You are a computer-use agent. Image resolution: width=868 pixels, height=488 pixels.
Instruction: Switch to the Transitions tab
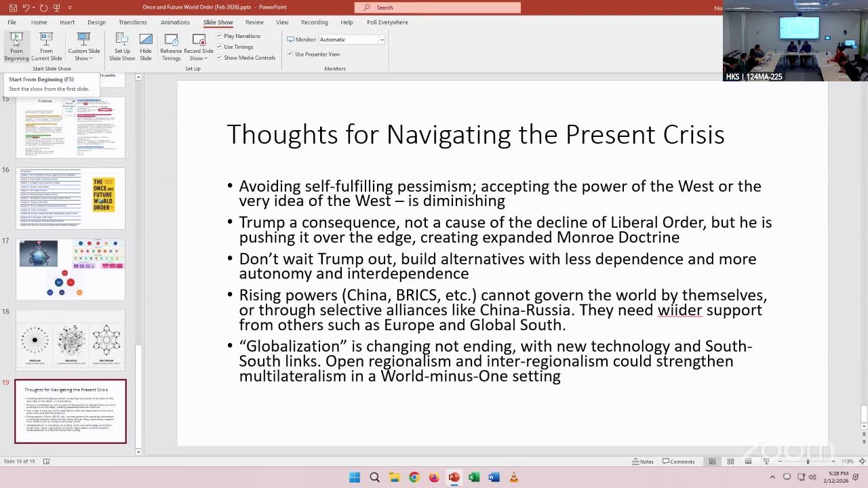133,22
